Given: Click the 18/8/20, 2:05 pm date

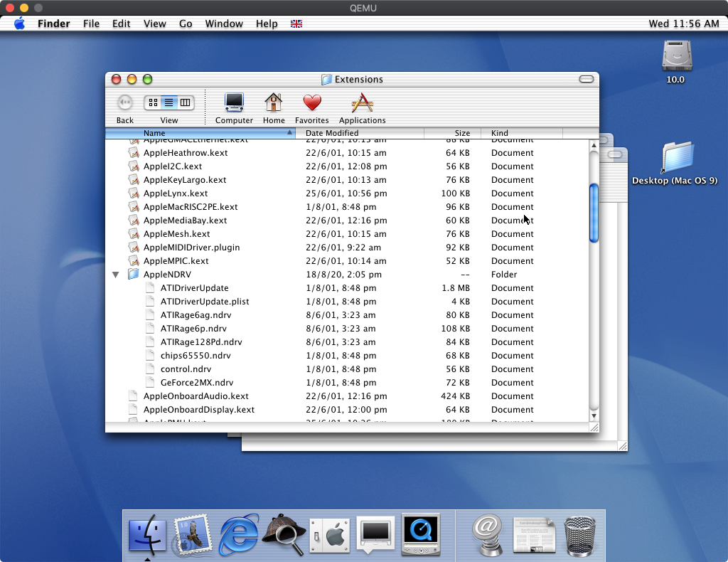Looking at the screenshot, I should [x=343, y=275].
